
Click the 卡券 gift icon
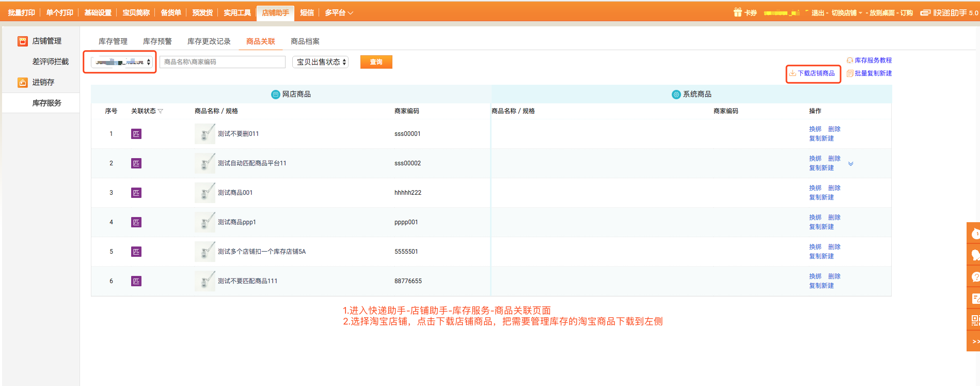[737, 12]
